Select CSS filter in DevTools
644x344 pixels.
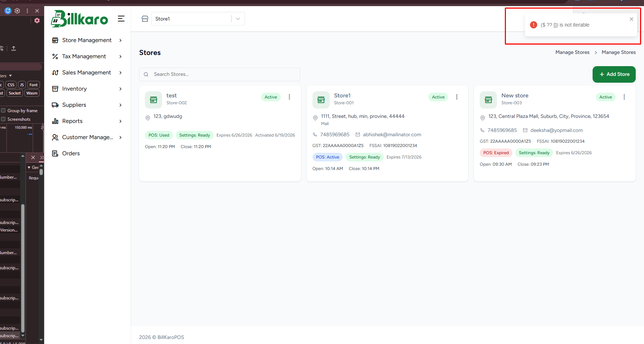(11, 85)
